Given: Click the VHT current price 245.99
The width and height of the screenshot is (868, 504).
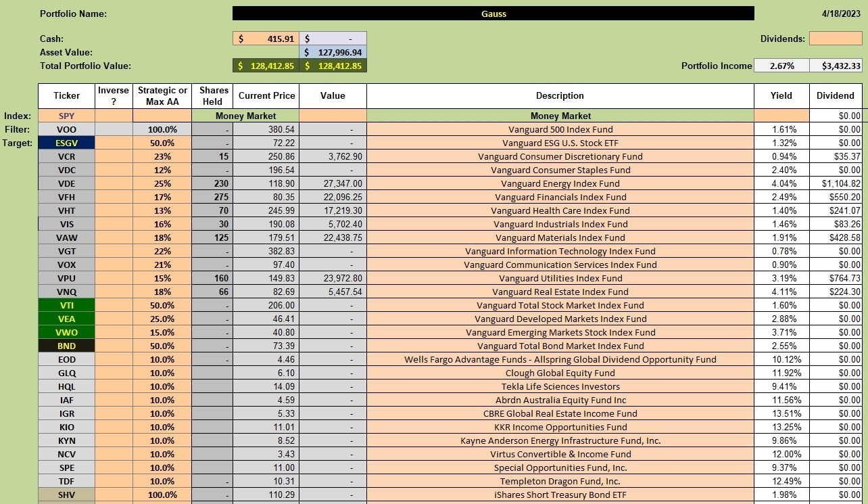Looking at the screenshot, I should coord(266,210).
